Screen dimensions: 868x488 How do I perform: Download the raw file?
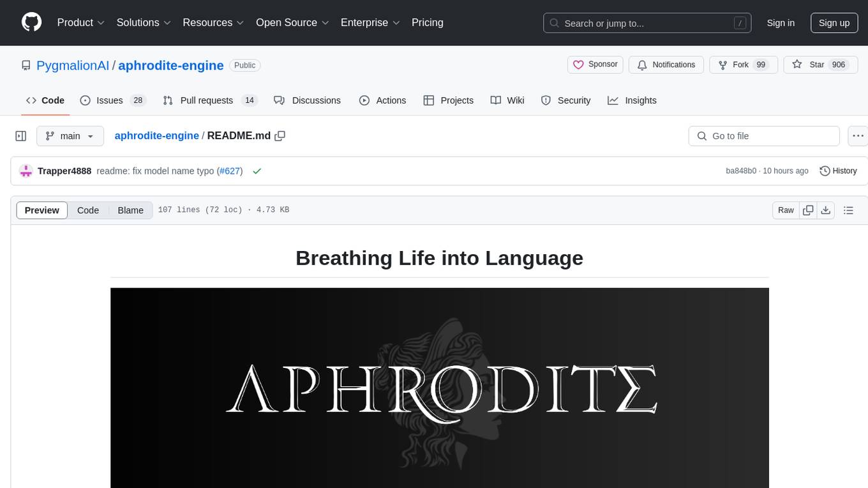pos(825,210)
